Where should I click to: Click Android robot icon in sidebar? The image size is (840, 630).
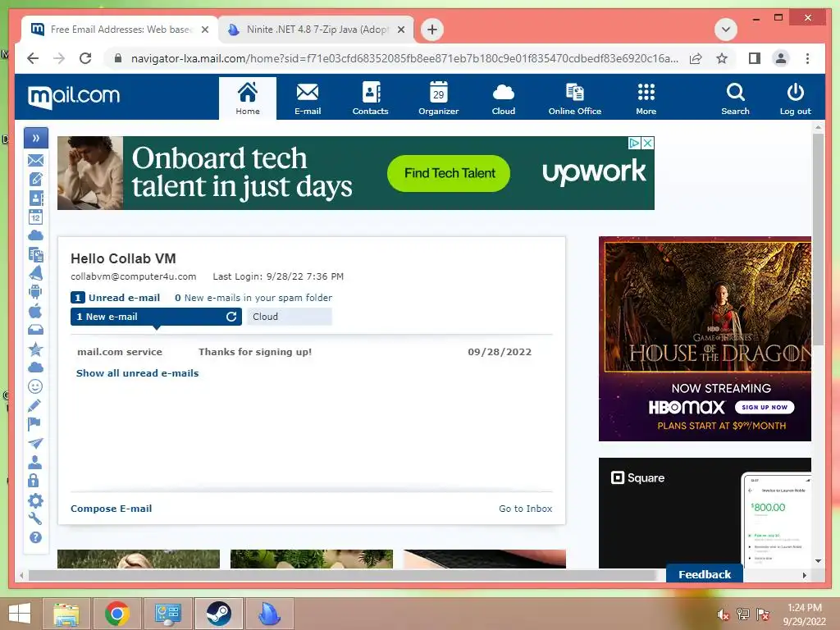[x=36, y=292]
